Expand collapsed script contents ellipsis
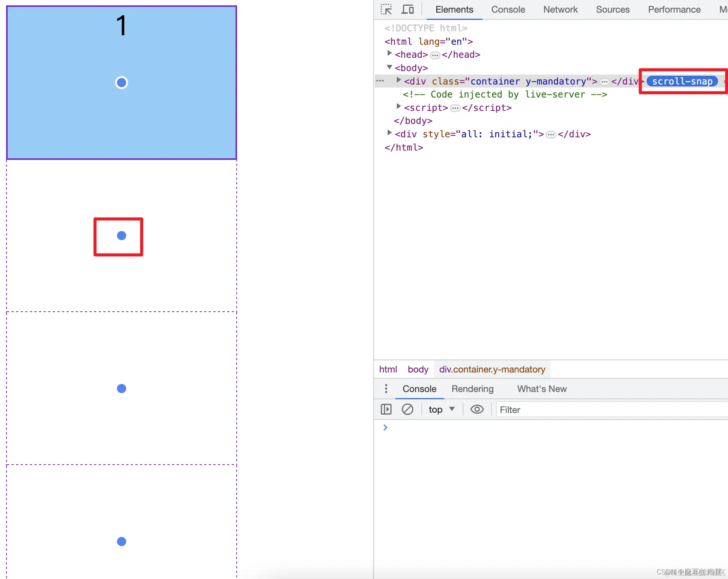The width and height of the screenshot is (728, 579). point(455,109)
